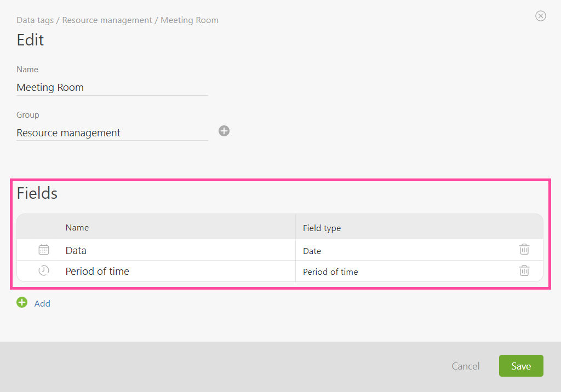Click the plus icon beside Group field
Screen dimensions: 561x392
tap(224, 131)
